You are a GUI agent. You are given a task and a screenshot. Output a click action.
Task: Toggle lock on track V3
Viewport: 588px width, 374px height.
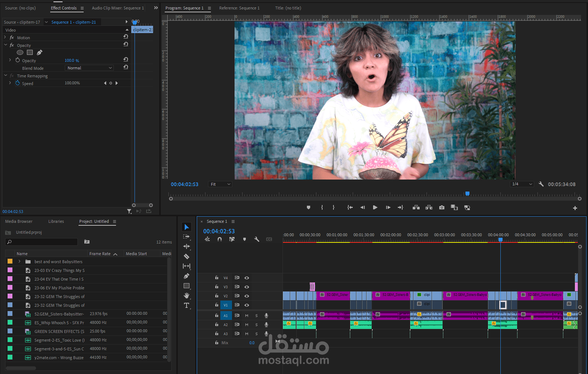217,287
